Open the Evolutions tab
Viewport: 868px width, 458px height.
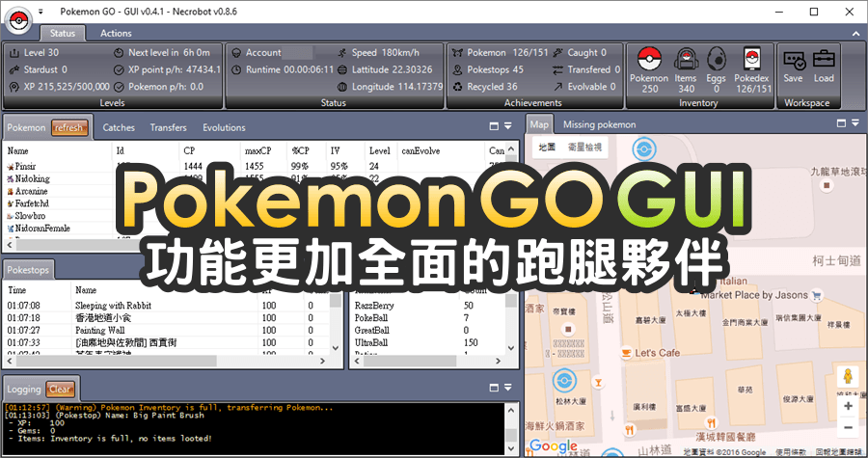[224, 128]
